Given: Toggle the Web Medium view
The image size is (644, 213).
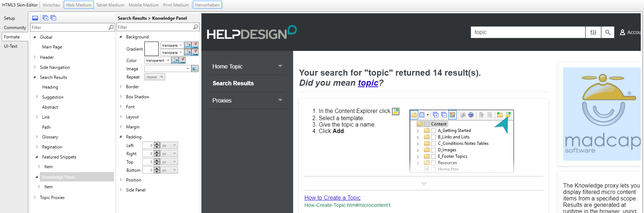Looking at the screenshot, I should click(79, 5).
